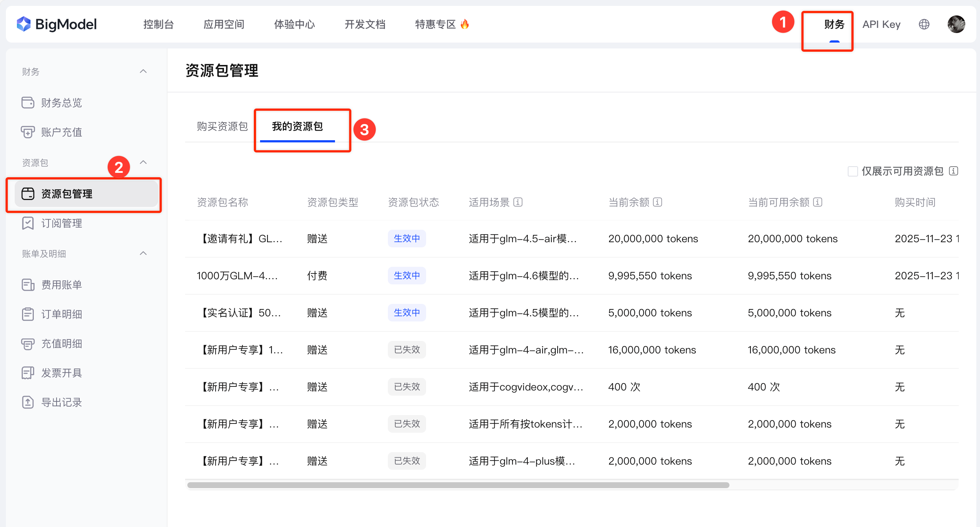The image size is (980, 527).
Task: Switch to the 购买资源包 tab
Action: pos(222,126)
